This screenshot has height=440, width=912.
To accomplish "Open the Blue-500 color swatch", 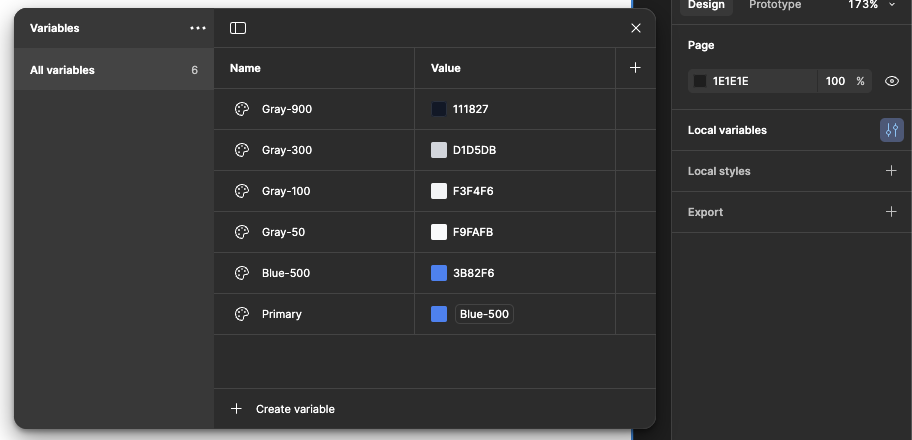I will (x=439, y=273).
